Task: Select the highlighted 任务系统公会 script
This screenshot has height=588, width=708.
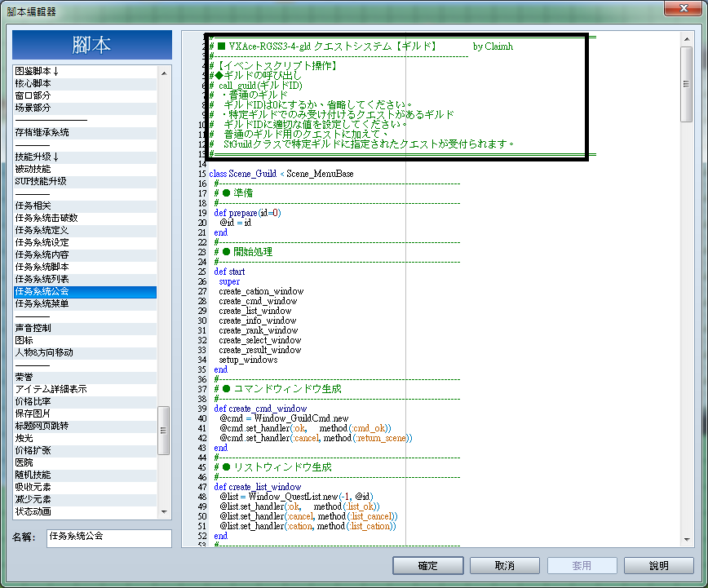Action: click(86, 292)
